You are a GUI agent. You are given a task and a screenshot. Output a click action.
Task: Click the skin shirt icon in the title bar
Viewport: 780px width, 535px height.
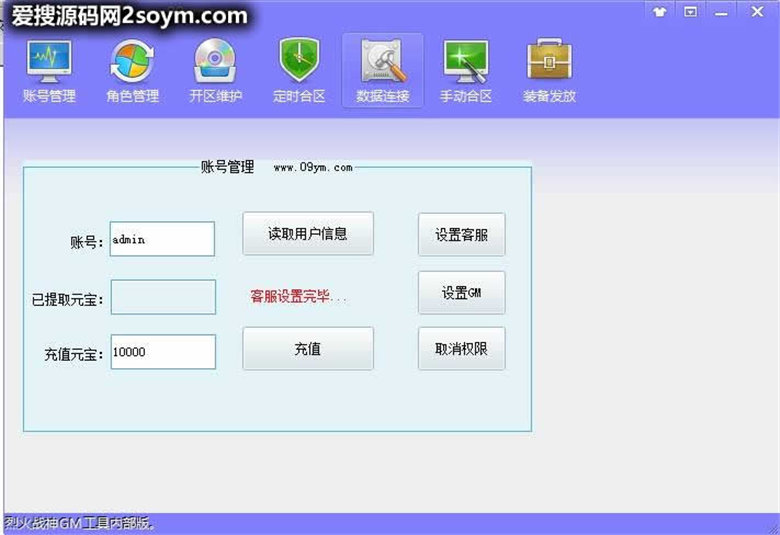(660, 12)
